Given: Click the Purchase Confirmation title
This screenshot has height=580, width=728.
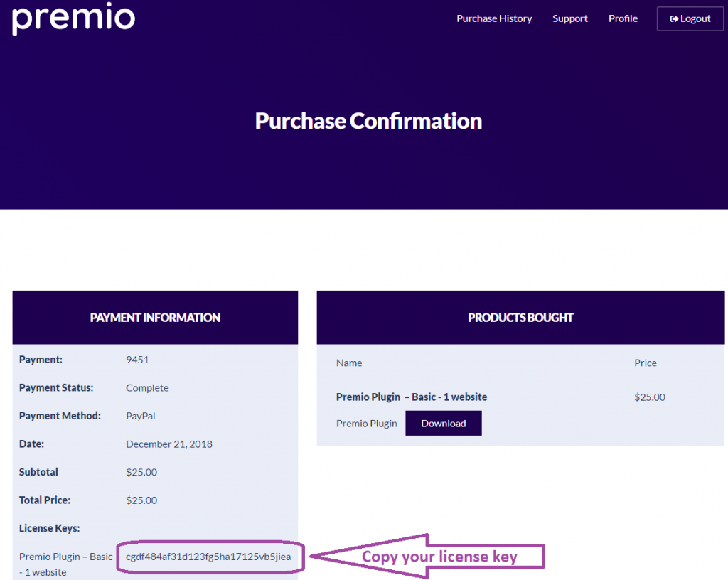Looking at the screenshot, I should (368, 120).
